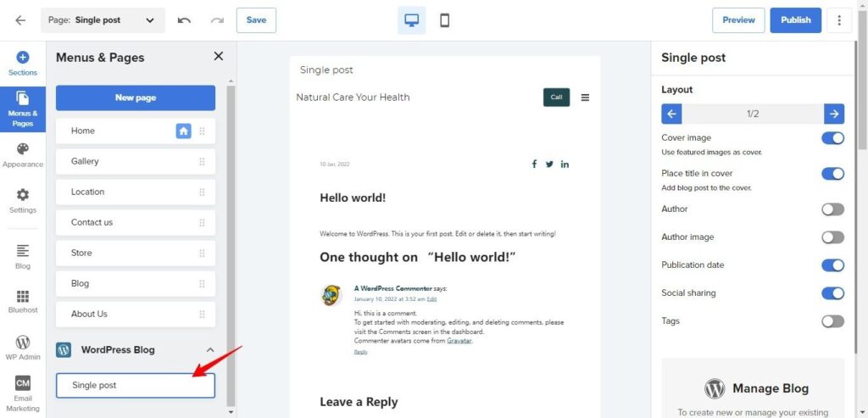868x418 pixels.
Task: Open Email Marketing in sidebar
Action: pyautogui.click(x=23, y=393)
